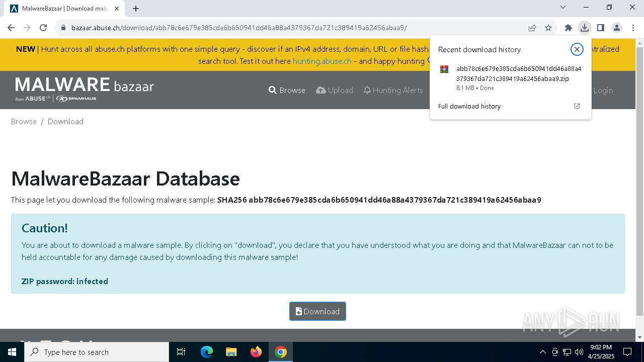Viewport: 644px width, 362px height.
Task: Open the Chrome profile avatar
Action: click(617, 28)
